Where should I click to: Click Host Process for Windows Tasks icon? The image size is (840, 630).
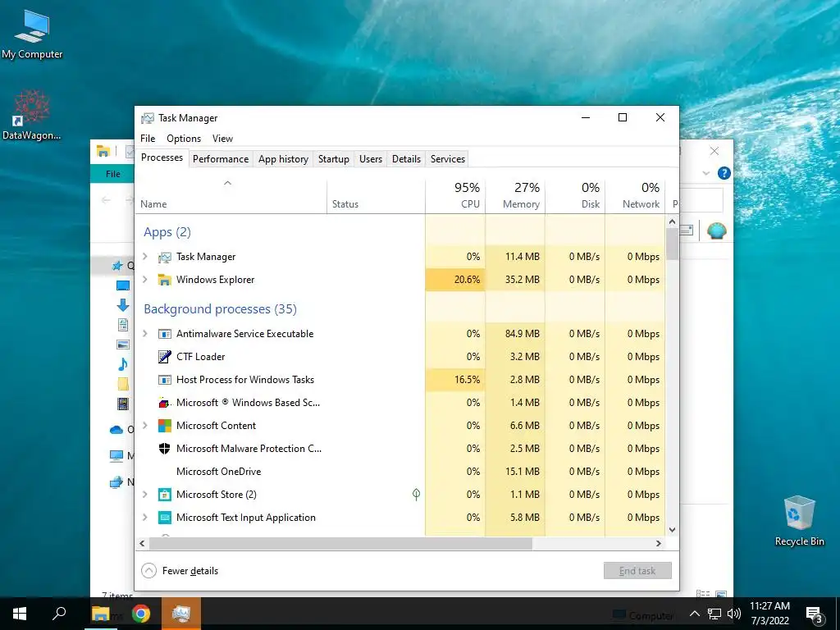[164, 380]
